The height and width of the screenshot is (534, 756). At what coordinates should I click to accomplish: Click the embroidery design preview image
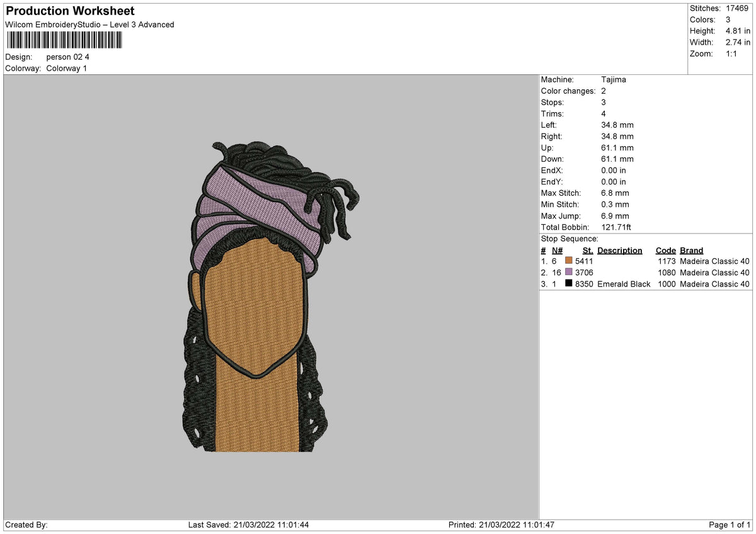click(x=272, y=296)
